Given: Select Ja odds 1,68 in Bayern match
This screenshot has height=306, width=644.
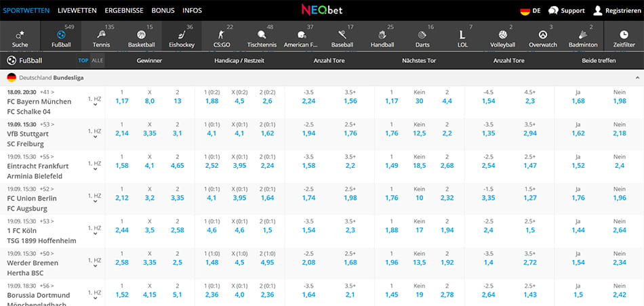Looking at the screenshot, I should [x=578, y=101].
